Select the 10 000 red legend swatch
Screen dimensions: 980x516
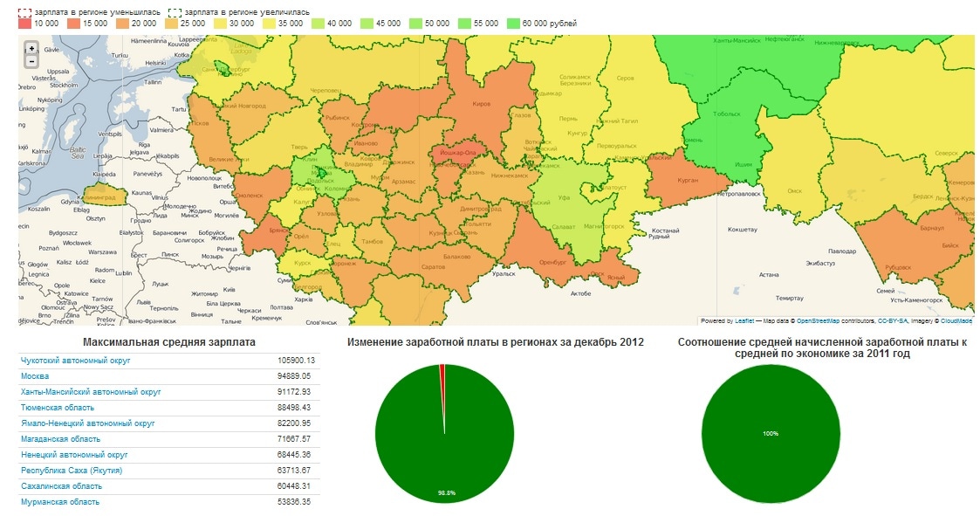pyautogui.click(x=25, y=23)
